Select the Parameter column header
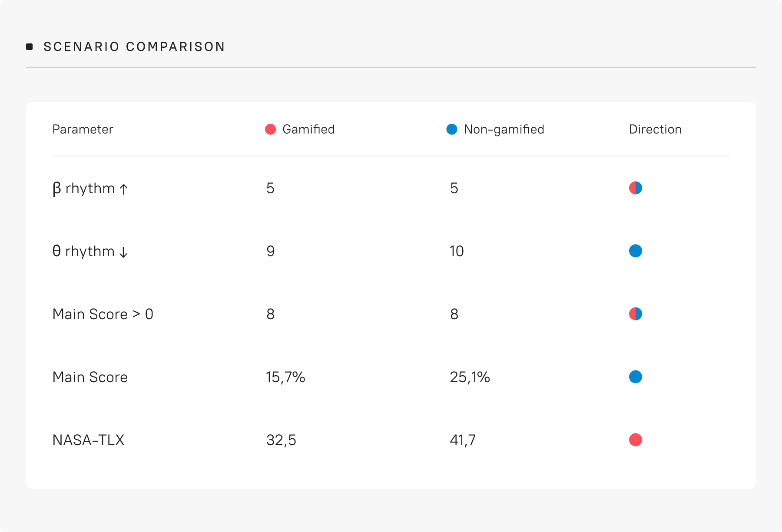This screenshot has height=532, width=782. 83,129
